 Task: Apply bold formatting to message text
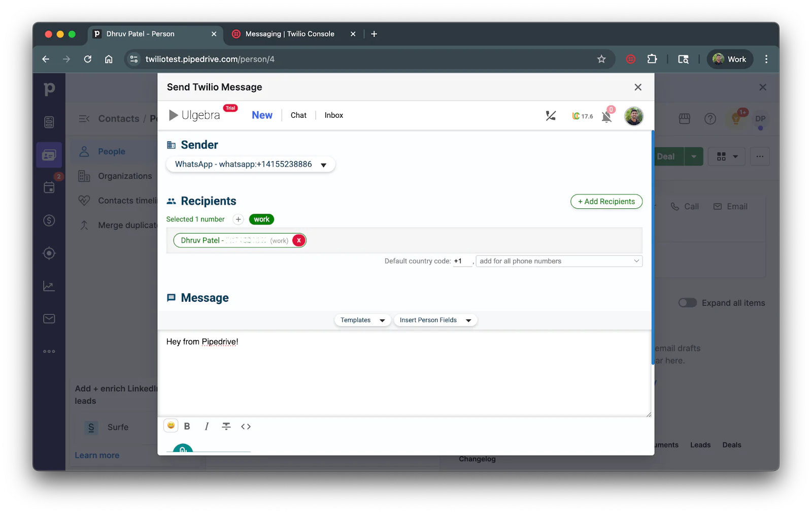(x=187, y=426)
